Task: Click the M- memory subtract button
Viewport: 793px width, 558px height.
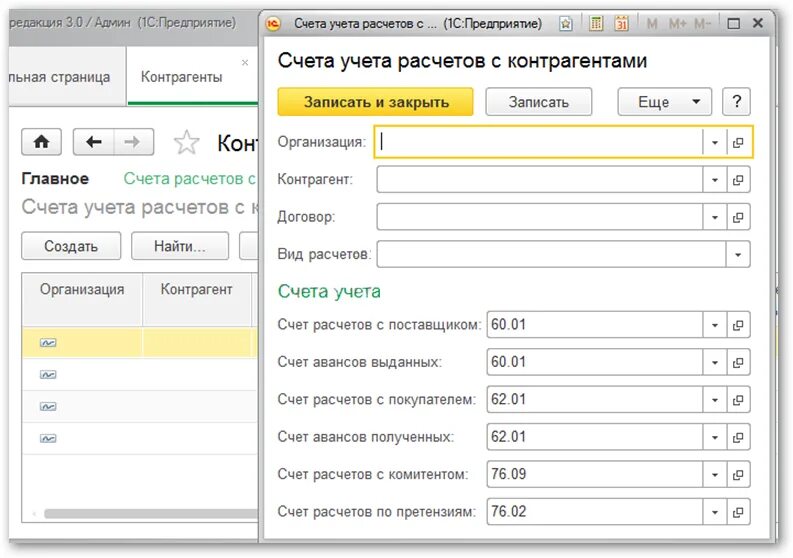Action: [702, 23]
